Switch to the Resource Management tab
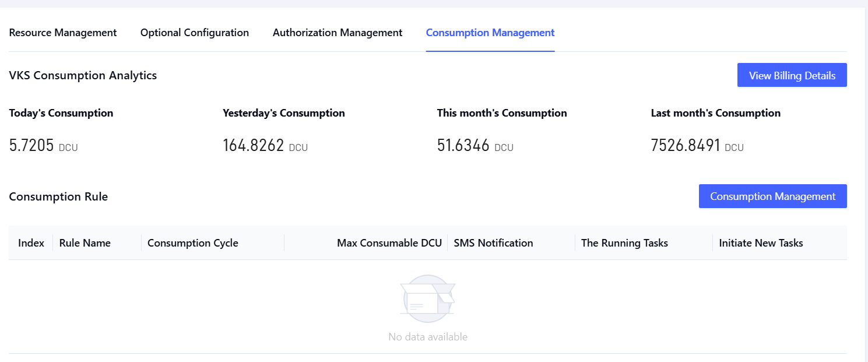This screenshot has height=362, width=868. coord(63,33)
